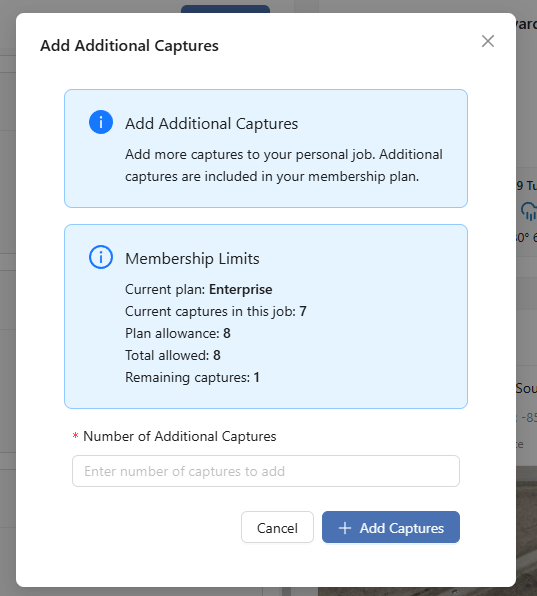Image resolution: width=537 pixels, height=596 pixels.
Task: Click the outlined Membership Limits info icon
Action: pyautogui.click(x=101, y=257)
